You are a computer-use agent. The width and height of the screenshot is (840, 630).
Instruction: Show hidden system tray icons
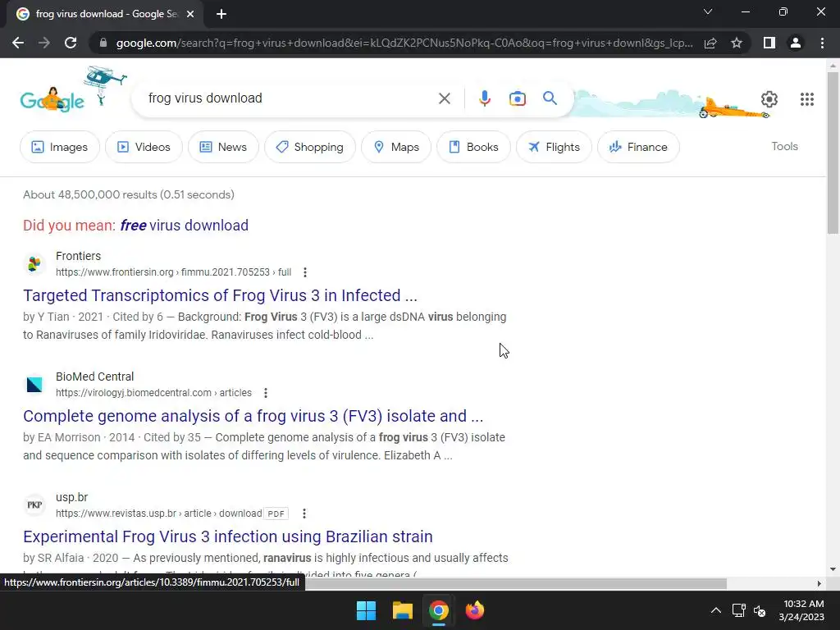(715, 610)
